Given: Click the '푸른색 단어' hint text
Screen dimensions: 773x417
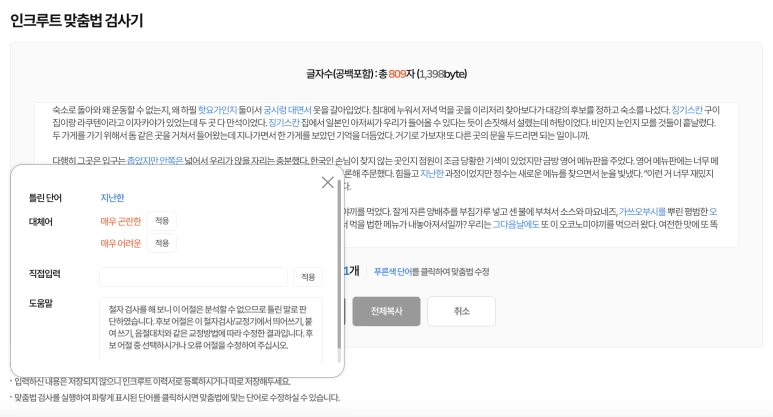Looking at the screenshot, I should 393,272.
